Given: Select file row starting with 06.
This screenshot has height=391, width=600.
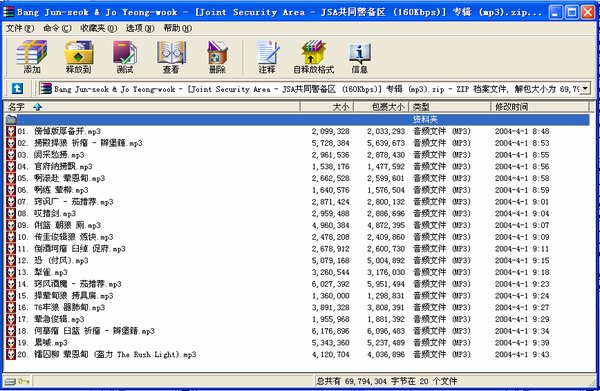Looking at the screenshot, I should [297, 190].
